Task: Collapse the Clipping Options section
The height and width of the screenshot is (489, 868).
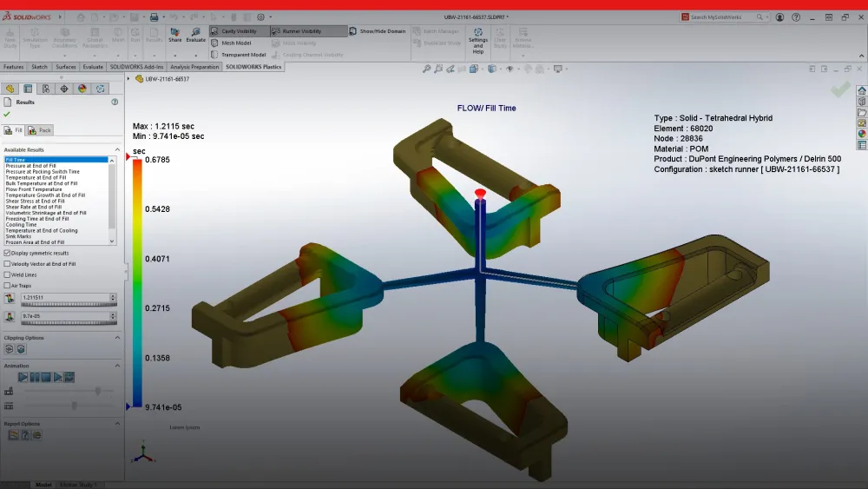Action: coord(117,337)
